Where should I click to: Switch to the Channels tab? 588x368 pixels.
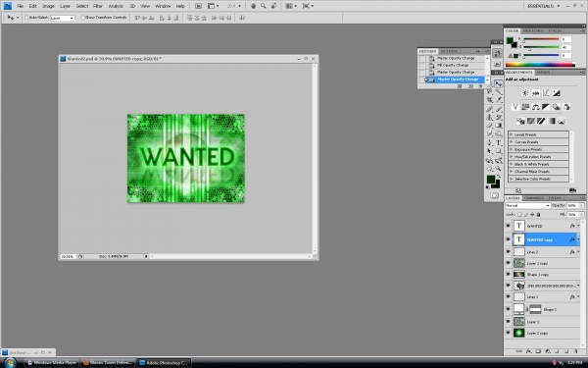coord(534,198)
